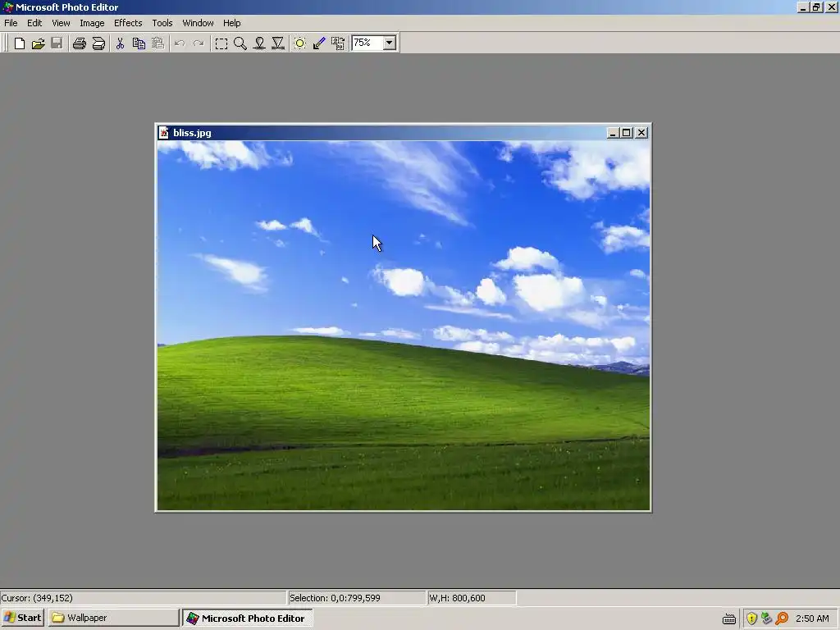840x630 pixels.
Task: Click the New document icon
Action: click(x=20, y=43)
